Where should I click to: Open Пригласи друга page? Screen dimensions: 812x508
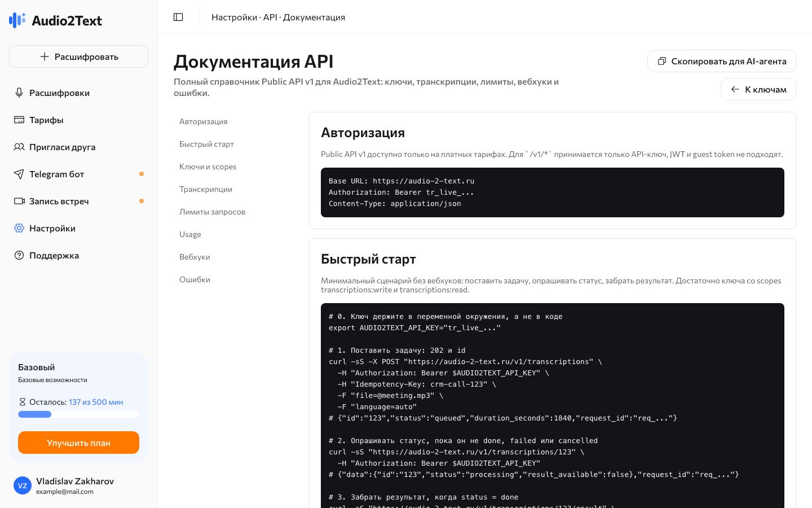(78, 147)
